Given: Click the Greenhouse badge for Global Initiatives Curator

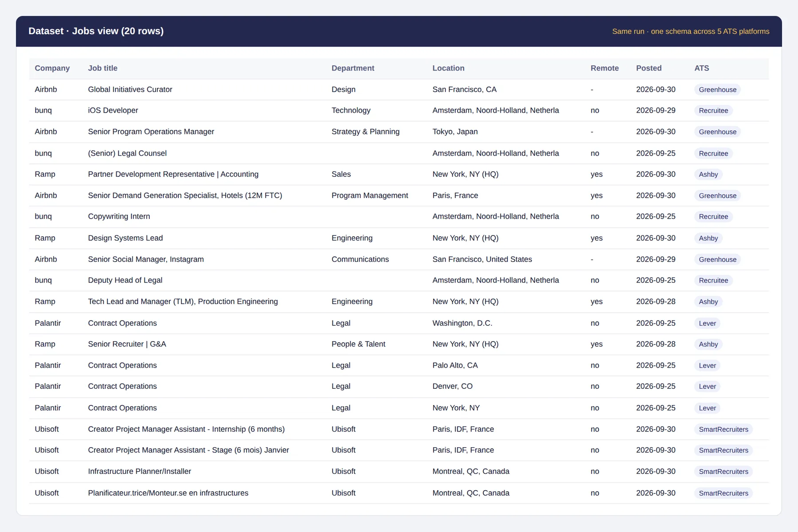Looking at the screenshot, I should (x=718, y=90).
